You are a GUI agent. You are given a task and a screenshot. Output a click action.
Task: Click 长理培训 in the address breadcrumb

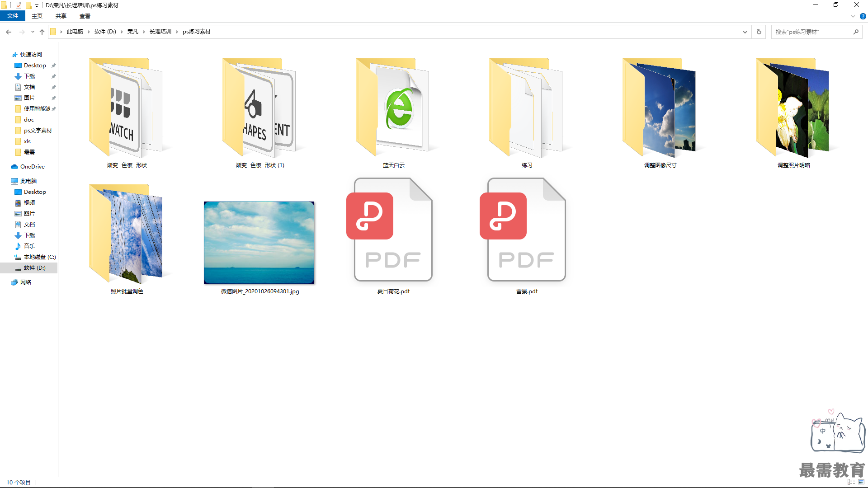160,32
